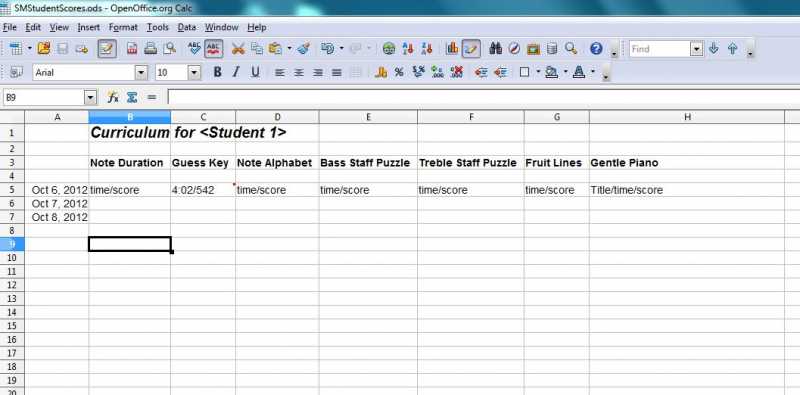800x395 pixels.
Task: Open the Data menu
Action: tap(187, 28)
